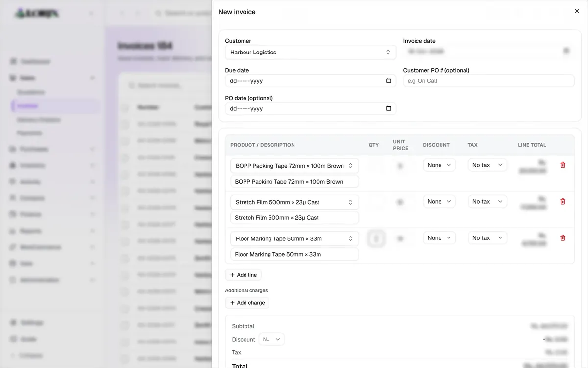Open product selector for Stretch Film row
This screenshot has height=368, width=588.
(x=294, y=202)
